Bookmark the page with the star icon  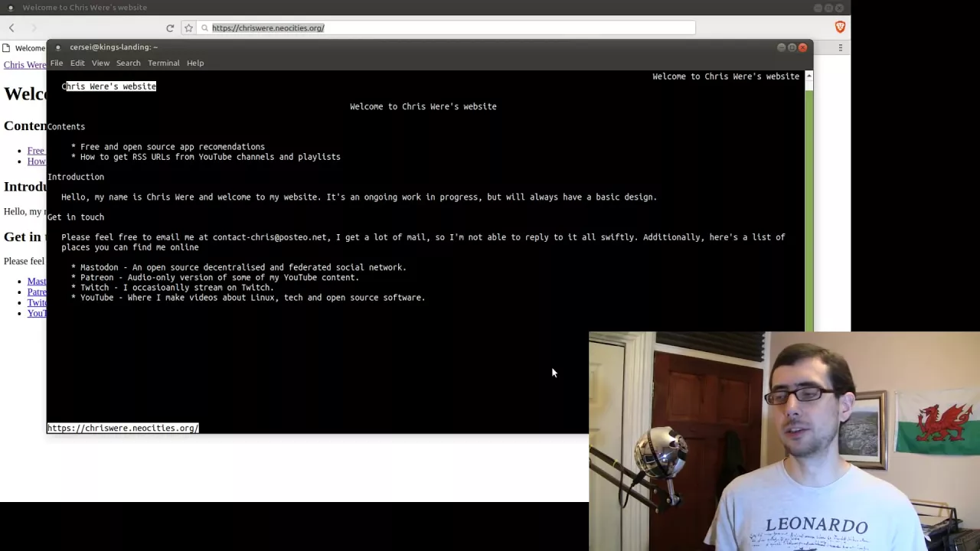[188, 28]
